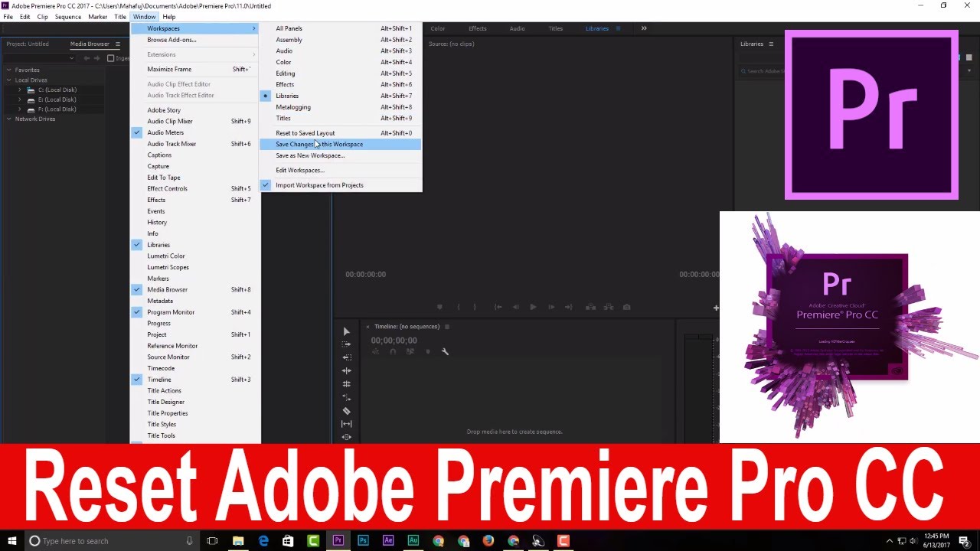Click Mark In bracket in Program Monitor

click(459, 307)
